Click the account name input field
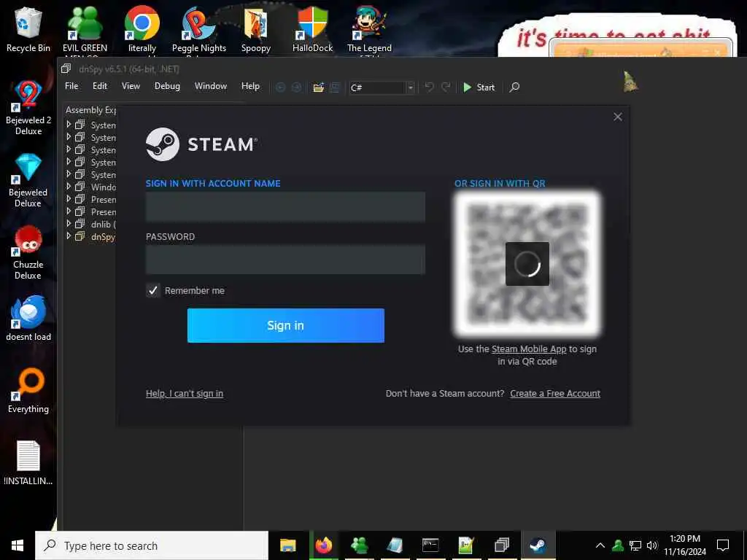747x560 pixels. click(x=285, y=206)
